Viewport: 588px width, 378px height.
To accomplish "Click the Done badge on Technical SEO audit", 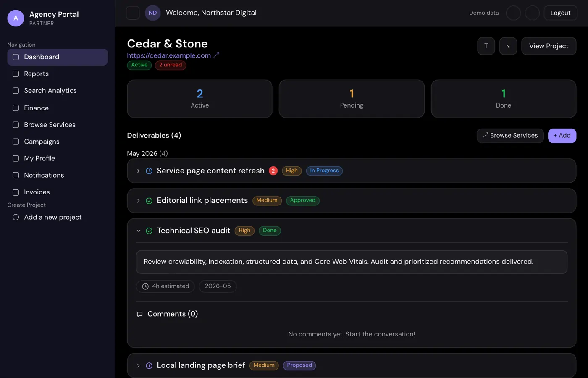I will (x=270, y=231).
